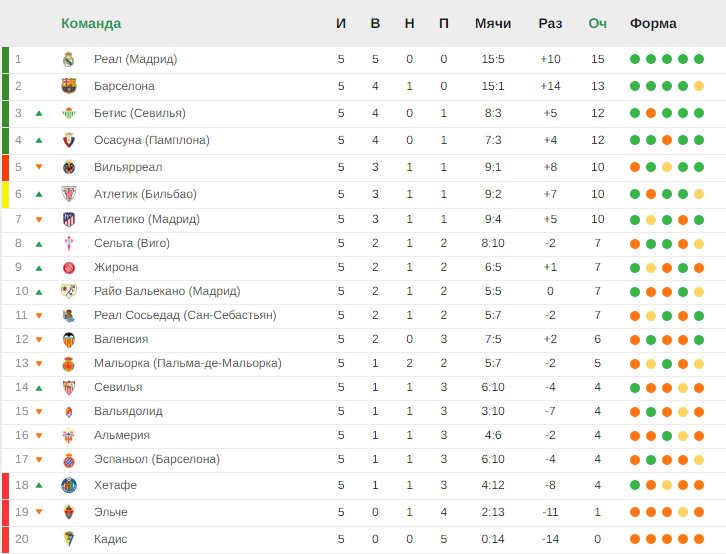Click the Мячи goals column header
Screen dimensions: 726x554
pyautogui.click(x=493, y=23)
